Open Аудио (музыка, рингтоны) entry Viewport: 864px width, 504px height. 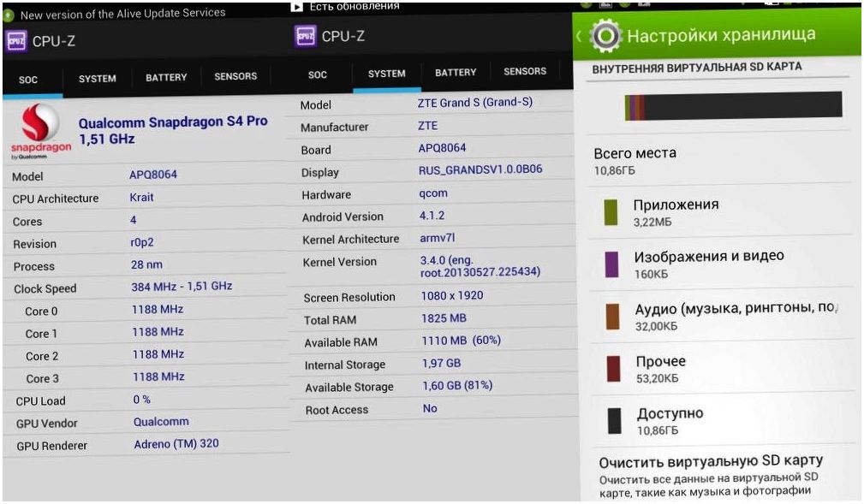tap(723, 317)
